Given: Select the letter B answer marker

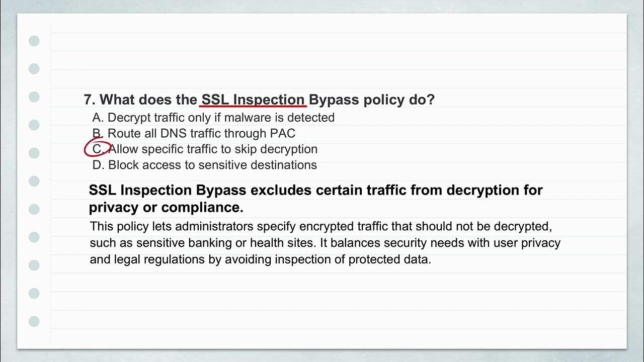Looking at the screenshot, I should click(x=98, y=134).
